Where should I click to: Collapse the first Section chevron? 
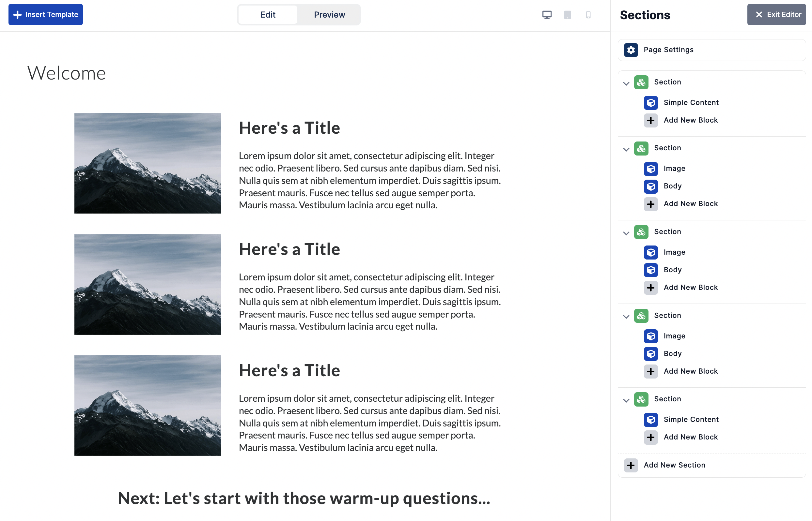(626, 83)
